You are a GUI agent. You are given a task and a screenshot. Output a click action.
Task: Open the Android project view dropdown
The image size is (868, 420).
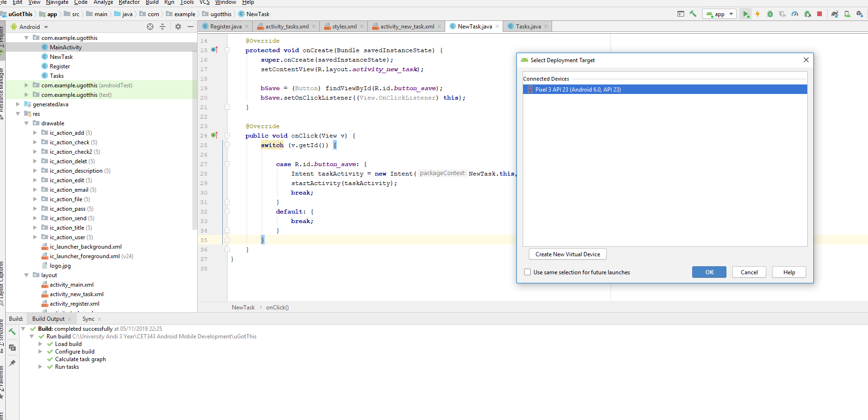(33, 27)
